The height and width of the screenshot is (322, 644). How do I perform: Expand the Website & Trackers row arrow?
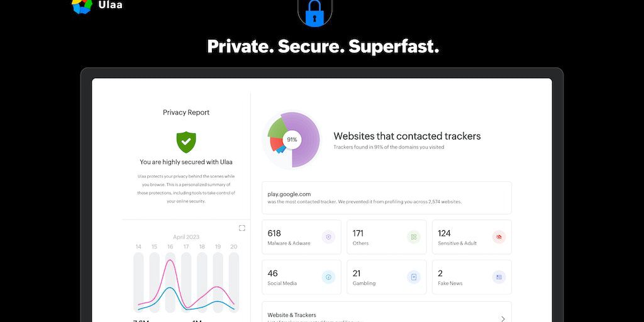(502, 318)
